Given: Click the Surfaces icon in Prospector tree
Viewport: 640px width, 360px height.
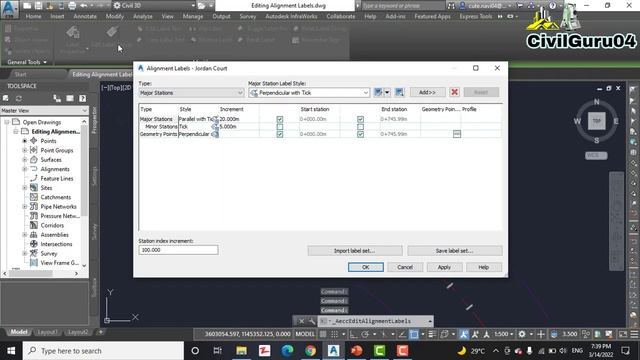Looking at the screenshot, I should (34, 160).
